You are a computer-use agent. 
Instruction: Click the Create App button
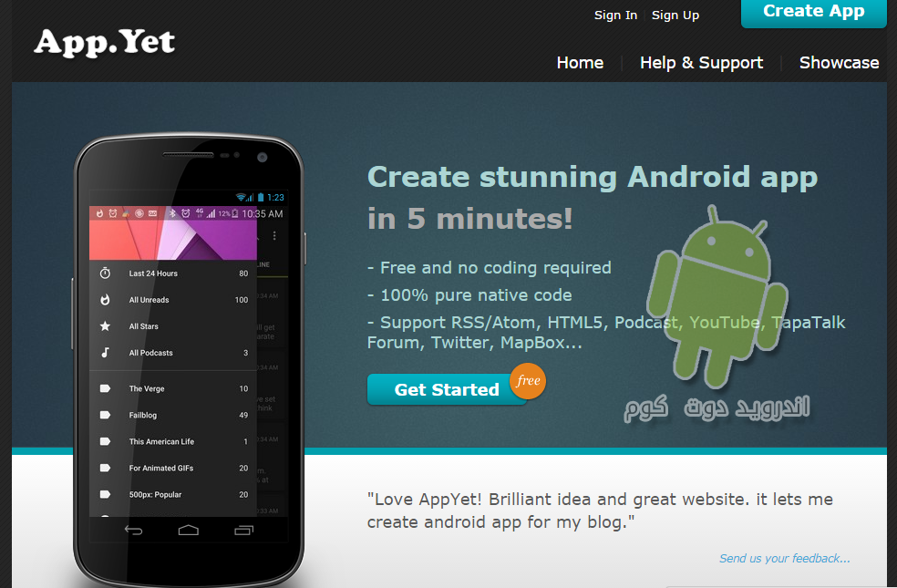813,13
